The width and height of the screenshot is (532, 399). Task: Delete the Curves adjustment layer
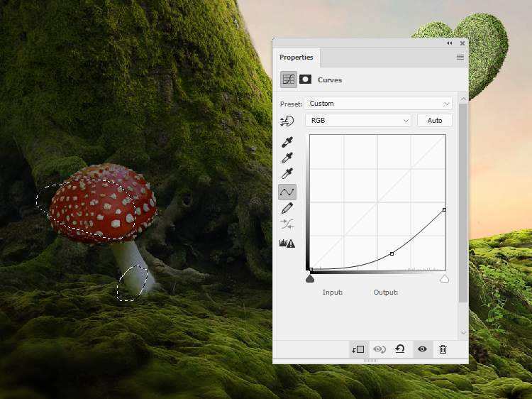[x=443, y=349]
